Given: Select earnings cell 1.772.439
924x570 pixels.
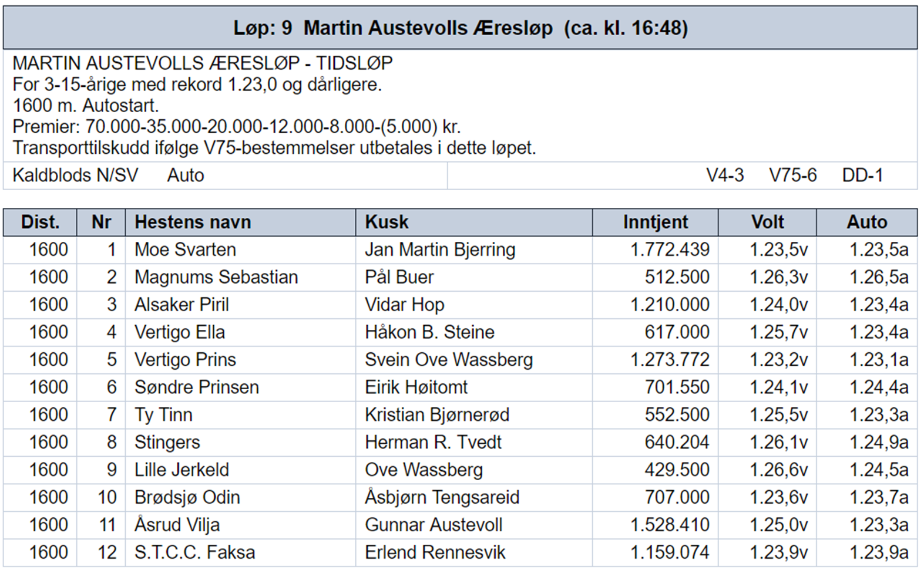Looking at the screenshot, I should [670, 249].
